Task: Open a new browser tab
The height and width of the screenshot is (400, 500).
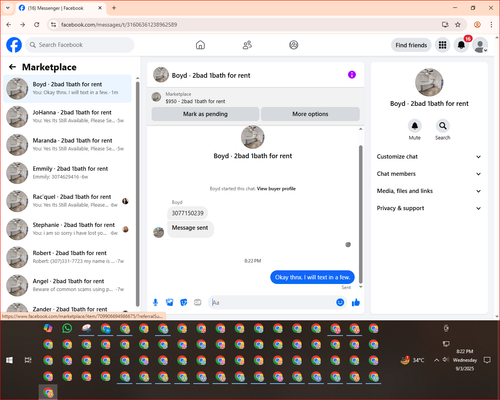Action: [114, 8]
